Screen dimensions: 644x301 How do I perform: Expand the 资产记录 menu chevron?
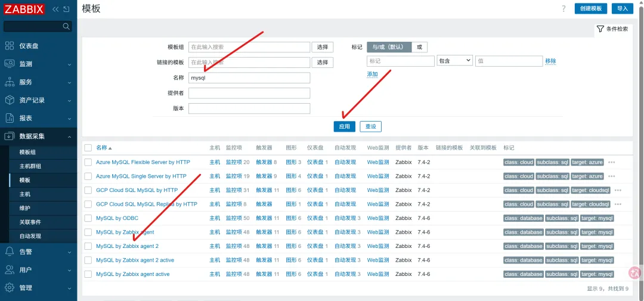click(x=69, y=101)
